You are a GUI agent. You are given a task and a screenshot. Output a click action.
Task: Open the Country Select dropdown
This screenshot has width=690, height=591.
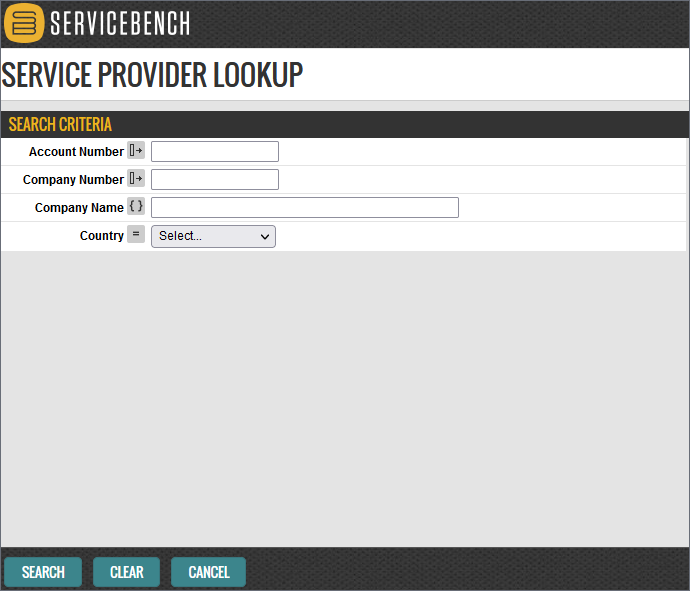pyautogui.click(x=213, y=236)
